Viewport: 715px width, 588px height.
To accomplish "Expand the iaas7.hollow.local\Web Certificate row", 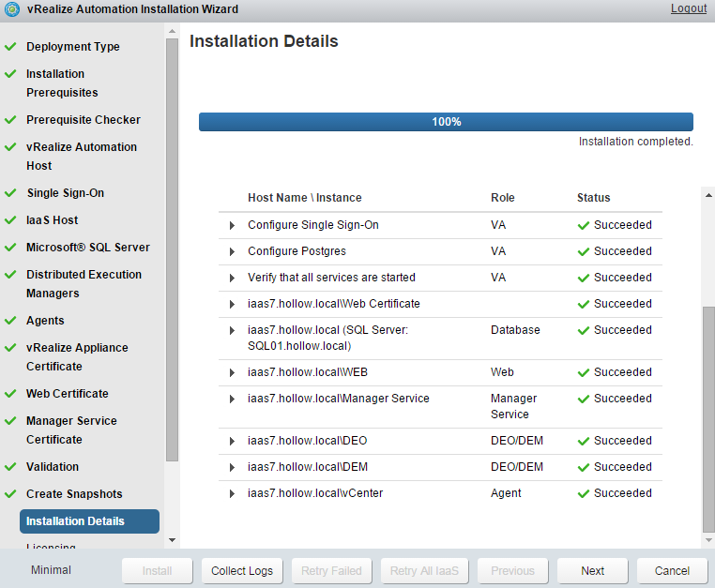I will click(233, 304).
